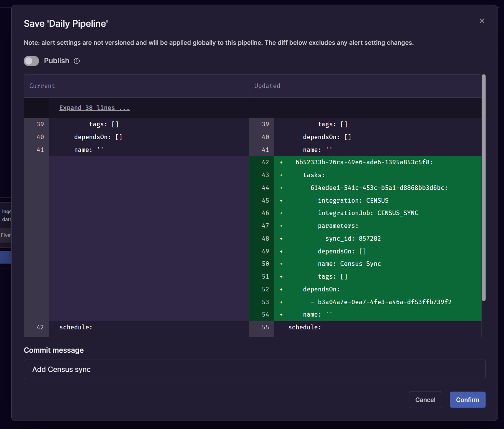Click line number 42 in the Updated pane
The width and height of the screenshot is (504, 429).
(266, 162)
